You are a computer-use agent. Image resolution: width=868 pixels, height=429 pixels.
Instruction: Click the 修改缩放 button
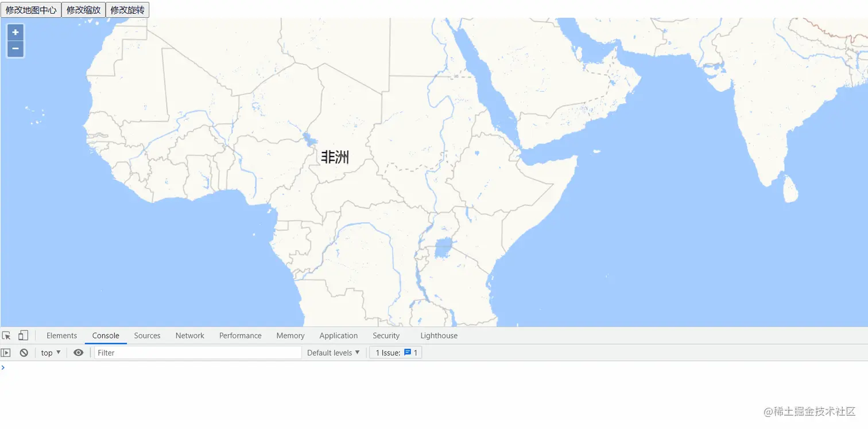click(83, 10)
